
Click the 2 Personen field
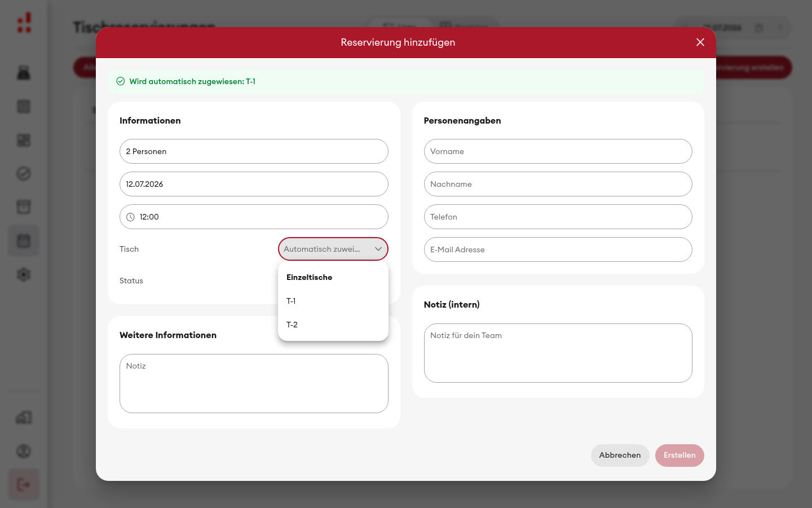tap(254, 151)
